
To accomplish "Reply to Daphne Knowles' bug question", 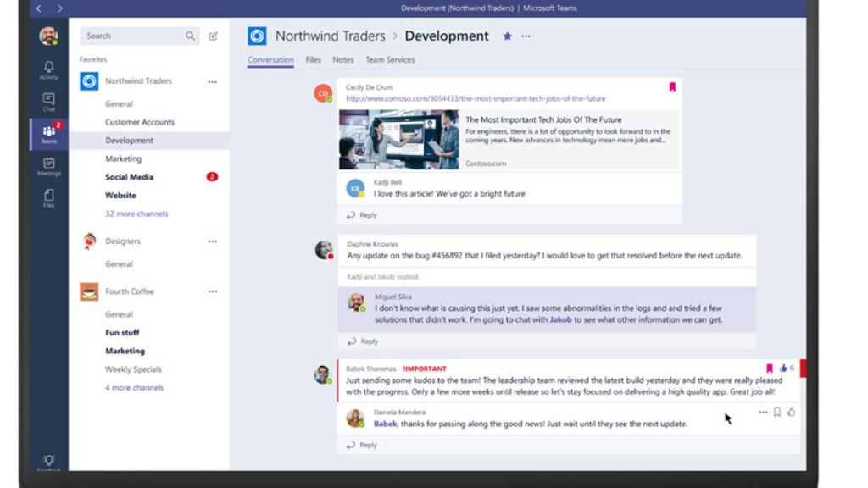I will (x=364, y=341).
